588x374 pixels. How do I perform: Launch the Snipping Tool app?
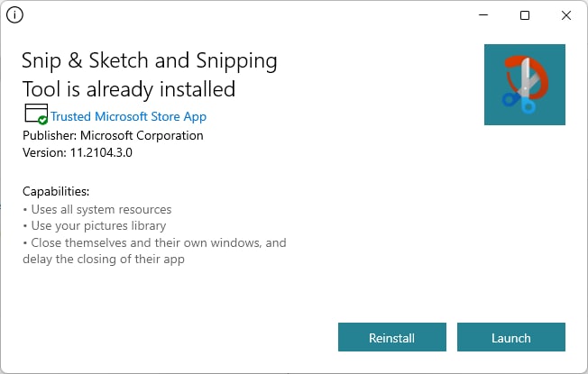tap(511, 337)
